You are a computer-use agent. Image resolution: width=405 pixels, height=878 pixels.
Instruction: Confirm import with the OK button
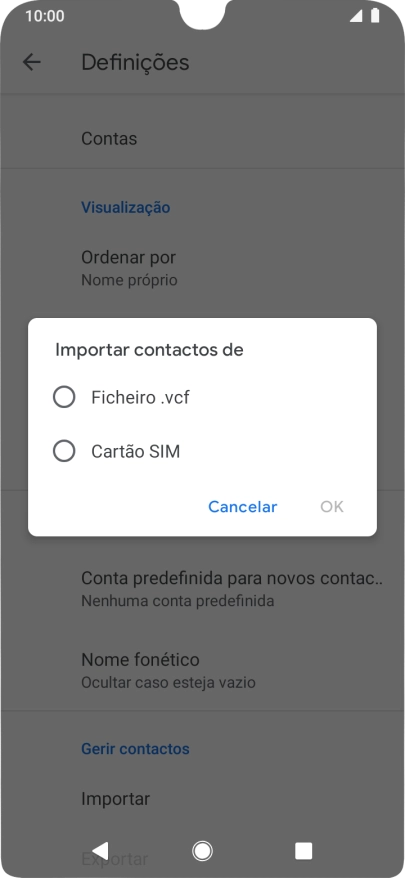pos(332,507)
